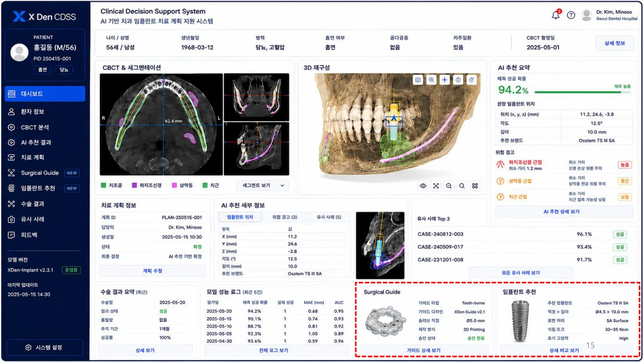This screenshot has height=362, width=644.
Task: Click the 운영중 status badge
Action: (71, 270)
